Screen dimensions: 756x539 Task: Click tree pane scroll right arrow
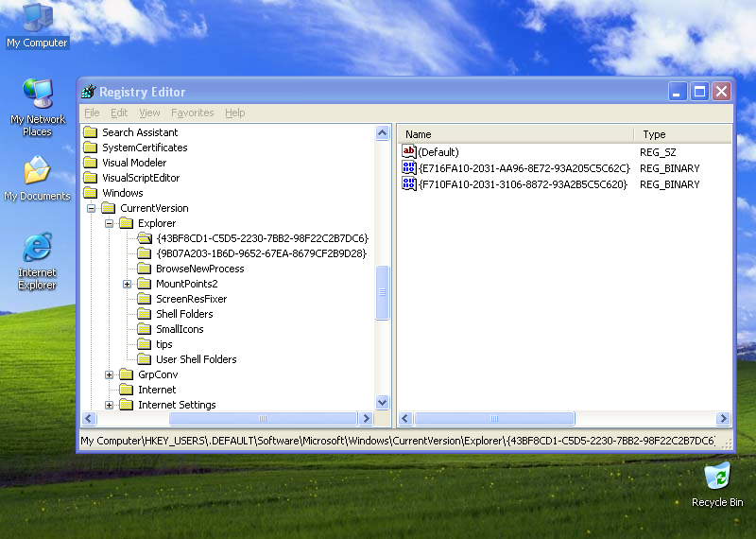coord(366,418)
